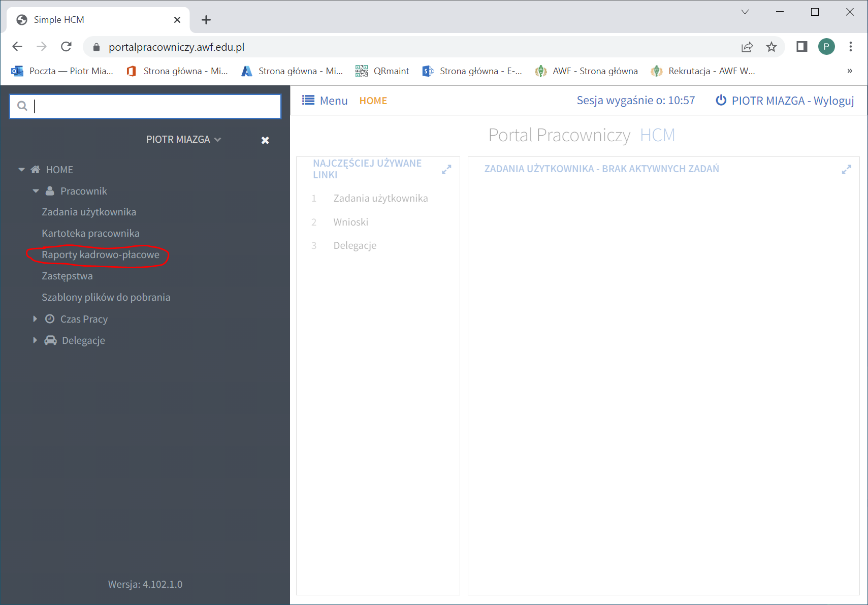The width and height of the screenshot is (868, 605).
Task: Expand the Czas Pracy arrow
Action: 35,319
